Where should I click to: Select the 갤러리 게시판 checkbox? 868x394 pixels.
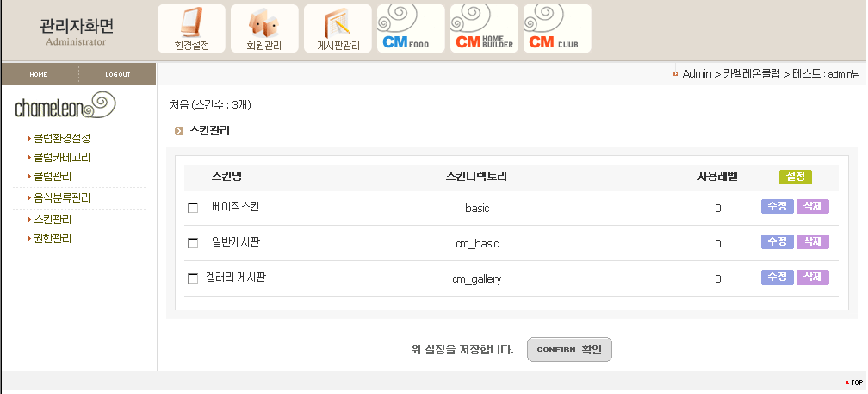tap(193, 278)
